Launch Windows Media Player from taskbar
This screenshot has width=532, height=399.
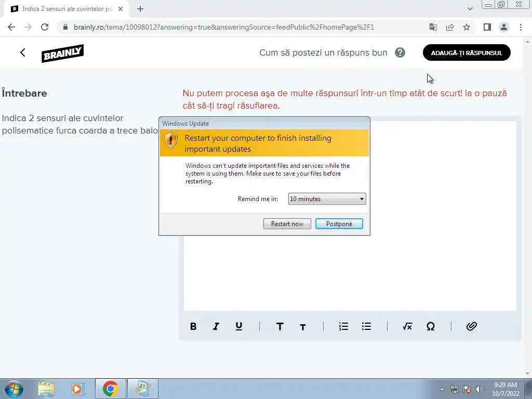pyautogui.click(x=78, y=389)
